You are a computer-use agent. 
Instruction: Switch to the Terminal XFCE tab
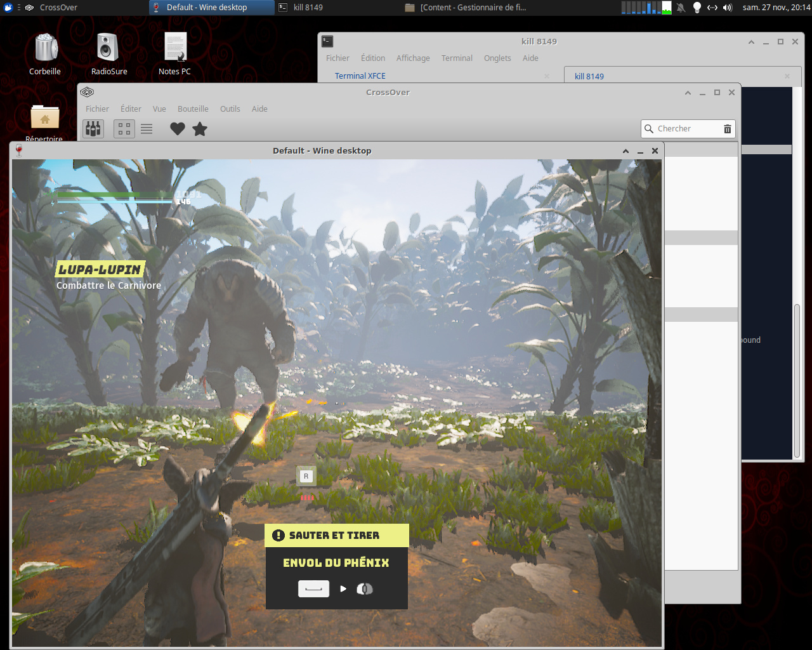(360, 76)
